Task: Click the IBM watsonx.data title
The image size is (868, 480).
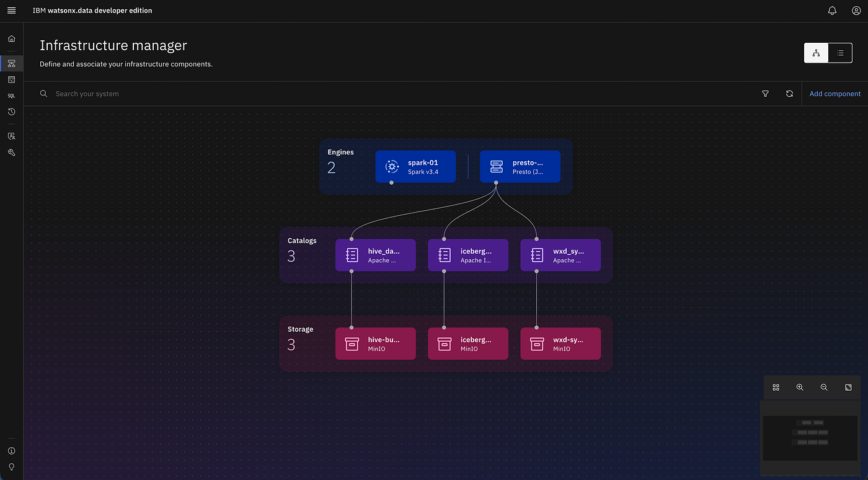Action: coord(92,11)
